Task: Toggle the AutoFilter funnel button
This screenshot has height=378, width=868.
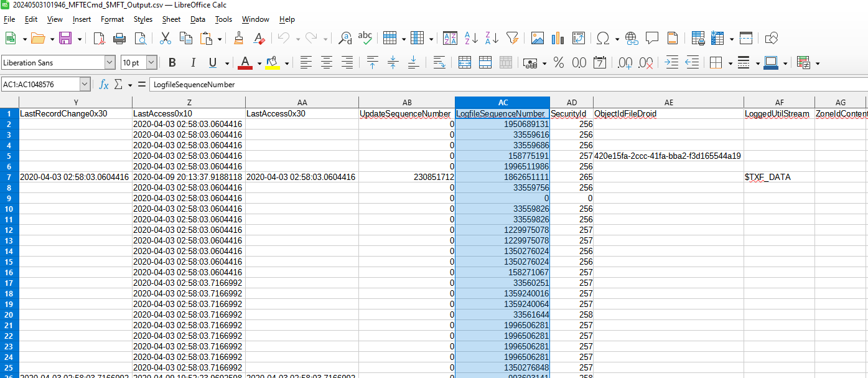Action: (512, 39)
